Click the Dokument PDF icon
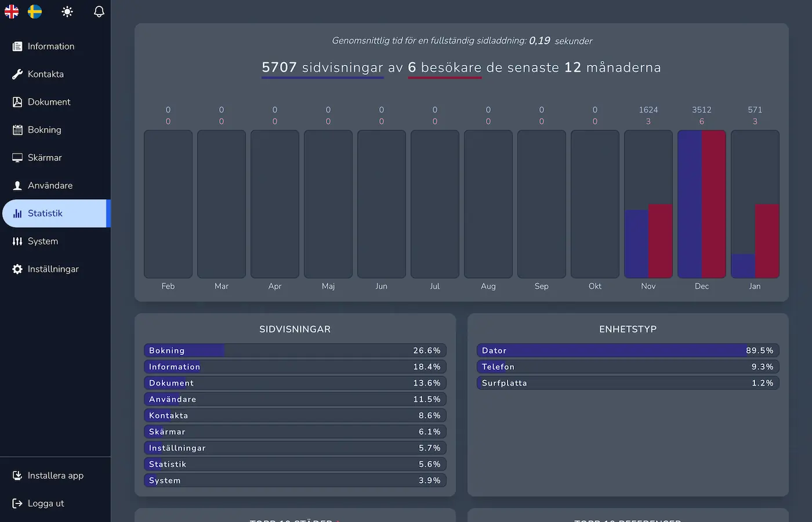Image resolution: width=812 pixels, height=522 pixels. [x=17, y=102]
